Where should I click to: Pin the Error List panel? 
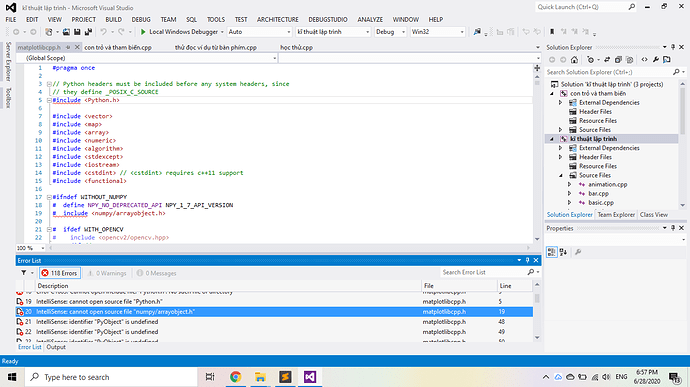pyautogui.click(x=528, y=261)
